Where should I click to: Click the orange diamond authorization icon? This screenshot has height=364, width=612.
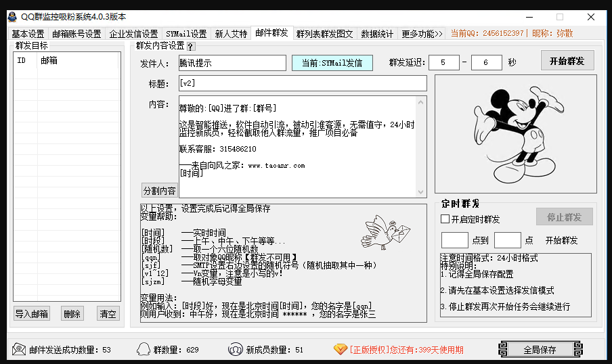tap(341, 349)
